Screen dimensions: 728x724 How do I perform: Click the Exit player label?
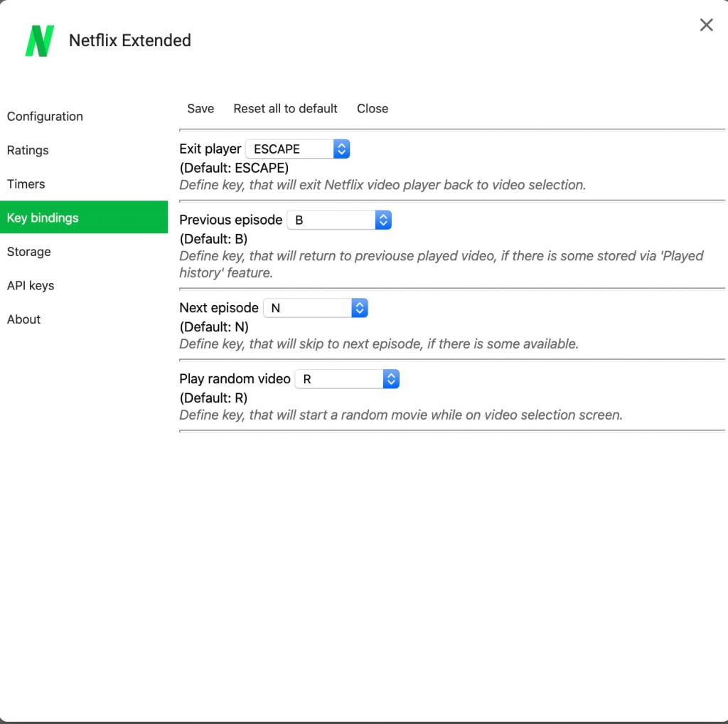point(210,149)
